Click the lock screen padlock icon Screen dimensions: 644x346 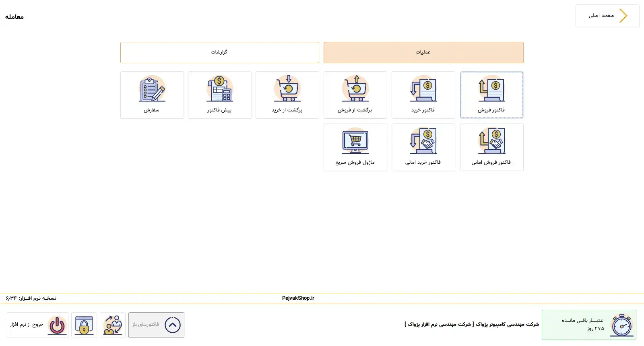[84, 325]
